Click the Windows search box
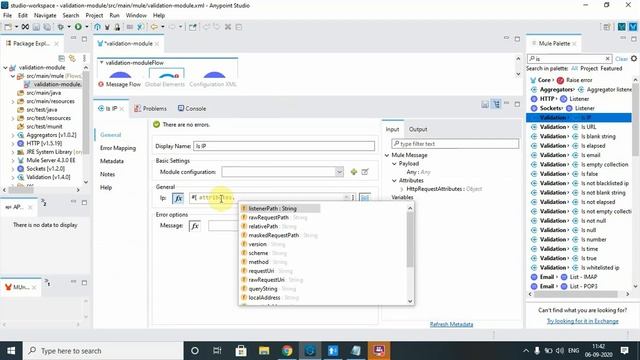This screenshot has height=360, width=640. pos(102,351)
